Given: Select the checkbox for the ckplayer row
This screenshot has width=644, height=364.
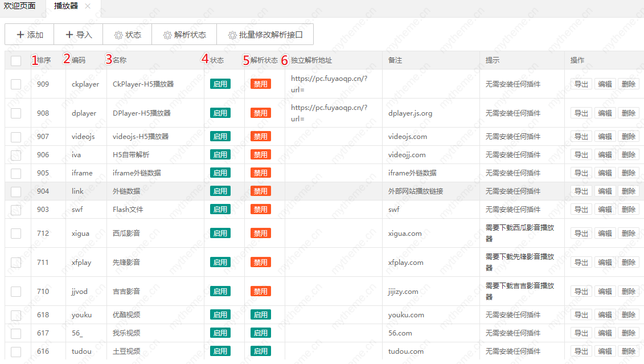Looking at the screenshot, I should coord(16,84).
